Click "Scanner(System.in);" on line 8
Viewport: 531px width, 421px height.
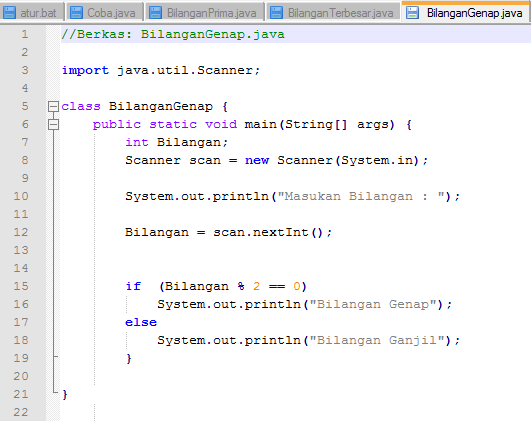point(353,160)
